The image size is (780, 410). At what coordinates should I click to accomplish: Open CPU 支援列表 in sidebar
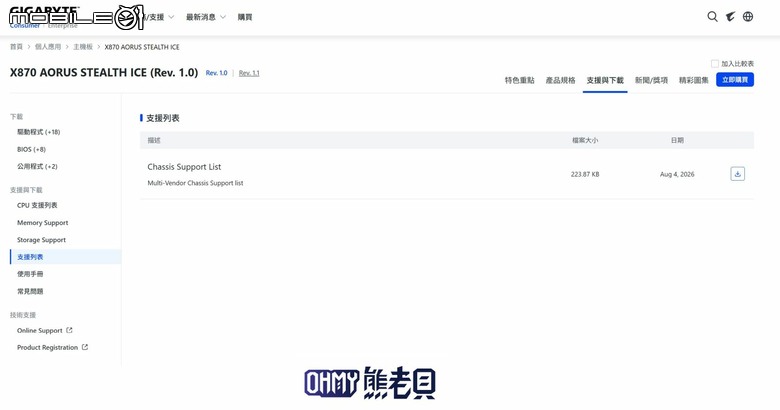pos(37,205)
